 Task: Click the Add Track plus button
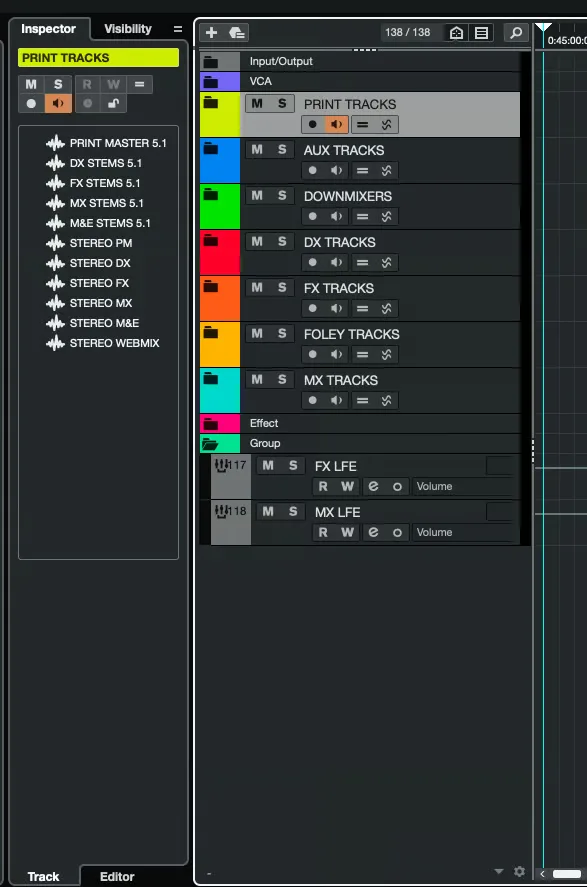tap(212, 32)
